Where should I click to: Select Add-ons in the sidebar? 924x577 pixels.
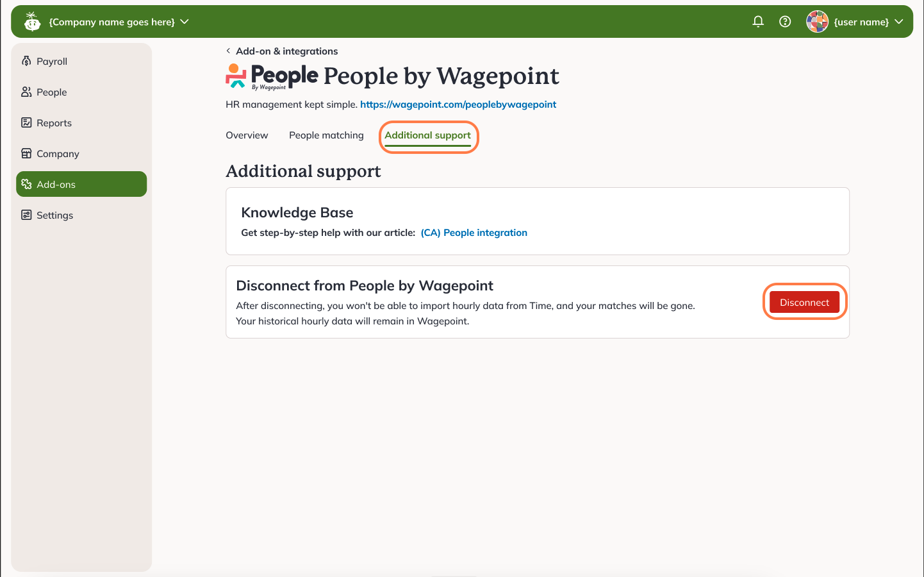81,184
